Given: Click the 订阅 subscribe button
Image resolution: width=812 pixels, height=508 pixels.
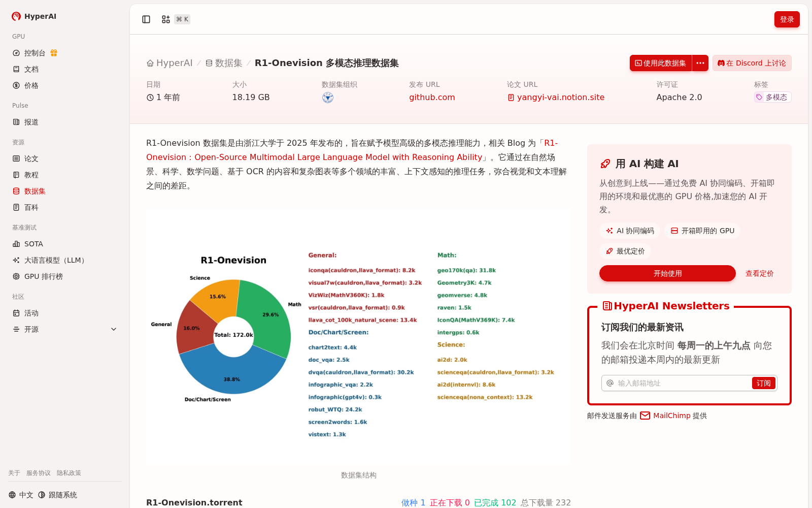Looking at the screenshot, I should pos(763,383).
